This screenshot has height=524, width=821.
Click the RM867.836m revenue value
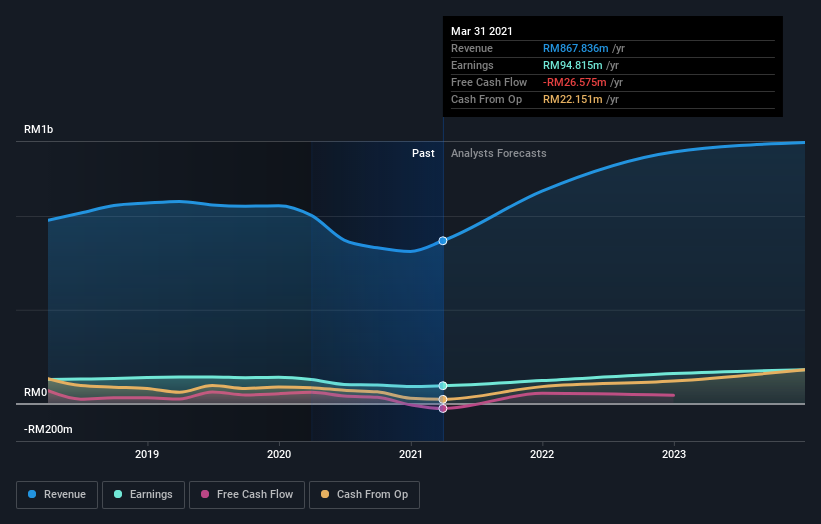pos(575,48)
